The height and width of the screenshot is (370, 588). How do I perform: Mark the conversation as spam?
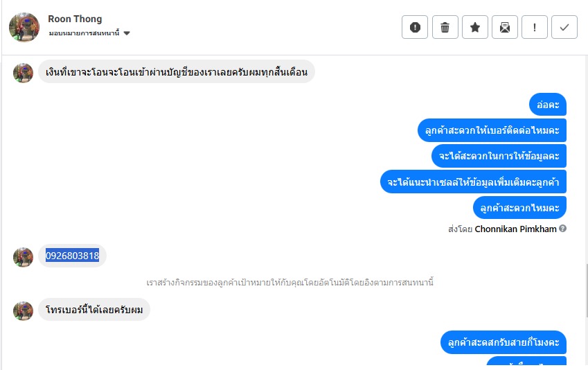415,27
